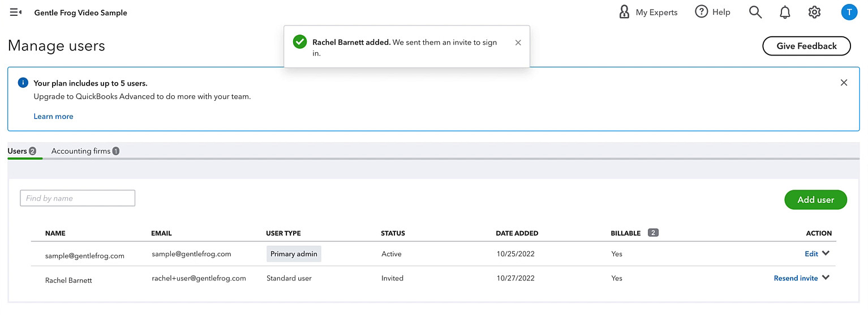Select the Users tab
The height and width of the screenshot is (315, 868).
(x=22, y=151)
